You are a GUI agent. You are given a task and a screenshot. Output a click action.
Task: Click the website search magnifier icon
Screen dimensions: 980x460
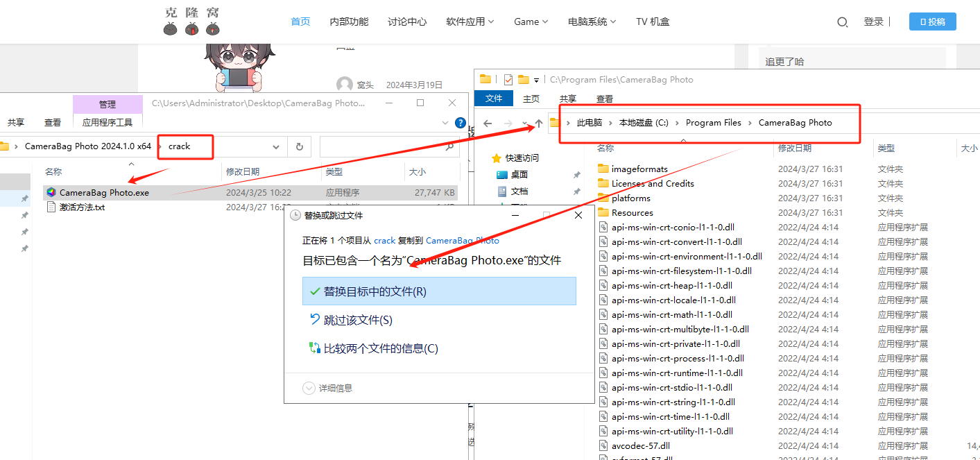(843, 22)
